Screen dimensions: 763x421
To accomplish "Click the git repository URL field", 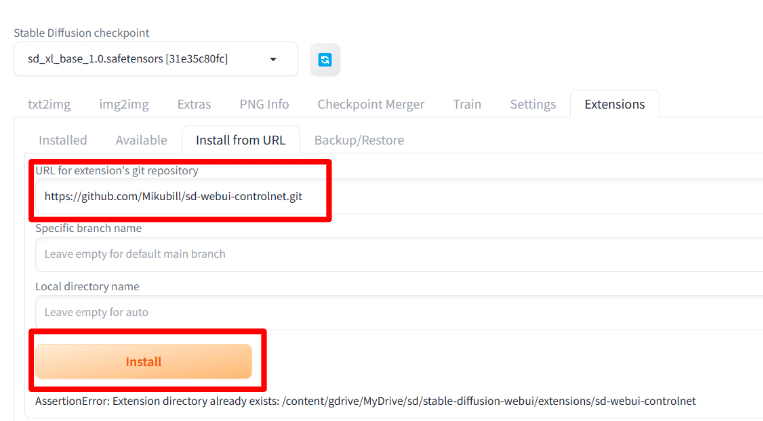I will (399, 196).
